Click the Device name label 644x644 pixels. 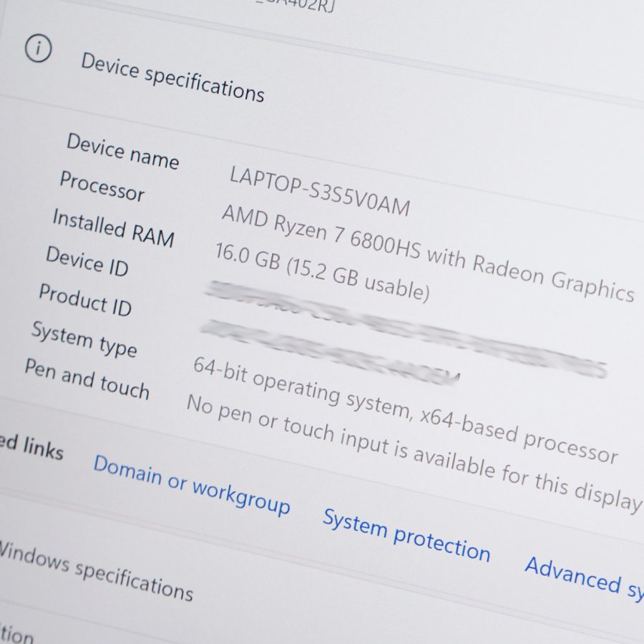[x=123, y=151]
